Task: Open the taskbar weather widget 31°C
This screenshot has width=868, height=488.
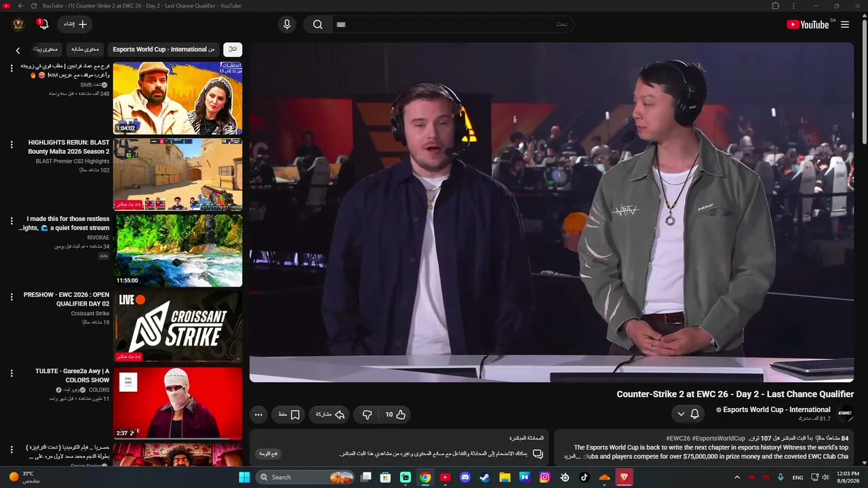Action: click(x=24, y=477)
